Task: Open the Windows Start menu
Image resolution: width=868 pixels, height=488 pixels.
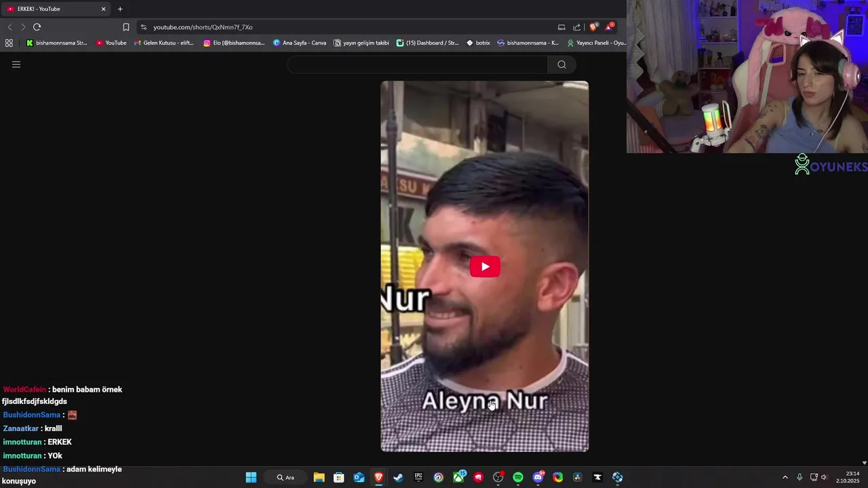Action: pyautogui.click(x=251, y=477)
